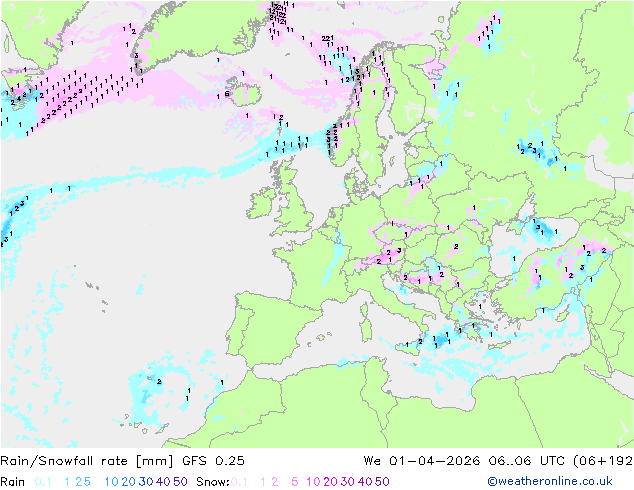Click the "(06+192" forecast offset text
This screenshot has width=634, height=490.
click(603, 461)
